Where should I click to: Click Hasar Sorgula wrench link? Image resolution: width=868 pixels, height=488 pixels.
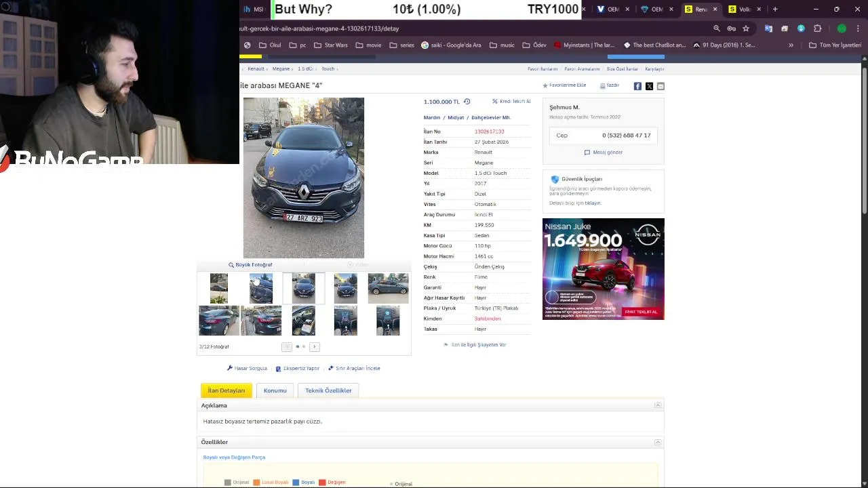247,368
